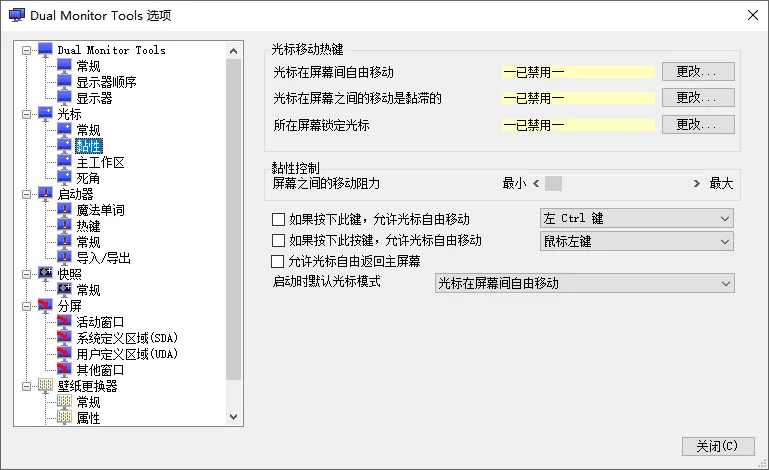Image resolution: width=769 pixels, height=470 pixels.
Task: Click the resistance slider thumb
Action: click(553, 183)
